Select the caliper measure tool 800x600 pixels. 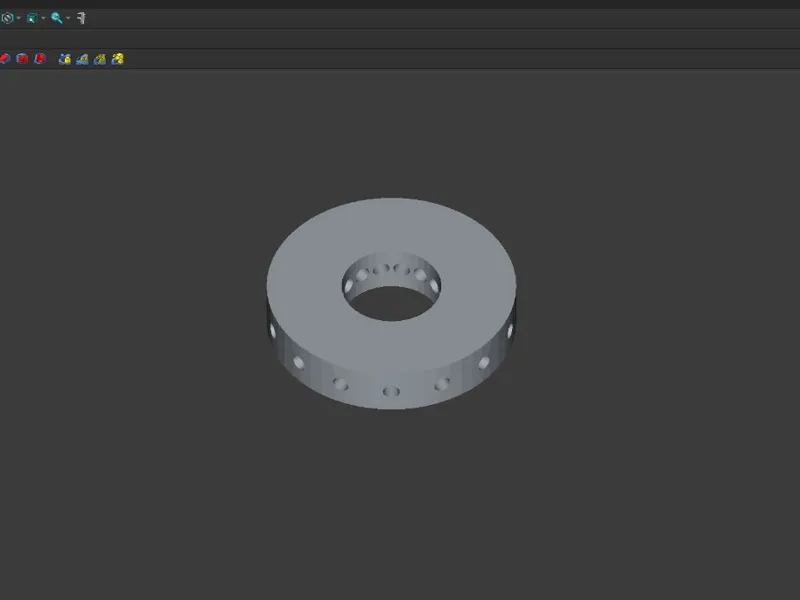(81, 18)
